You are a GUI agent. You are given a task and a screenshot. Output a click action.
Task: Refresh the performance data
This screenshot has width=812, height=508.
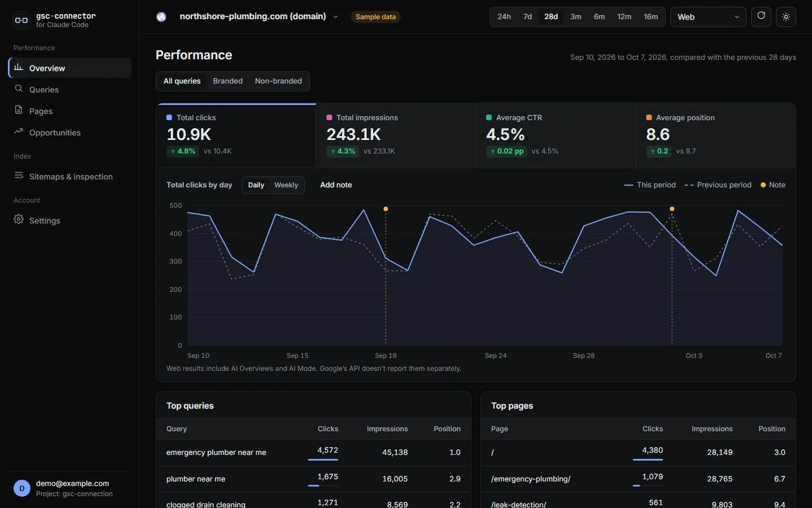(761, 16)
